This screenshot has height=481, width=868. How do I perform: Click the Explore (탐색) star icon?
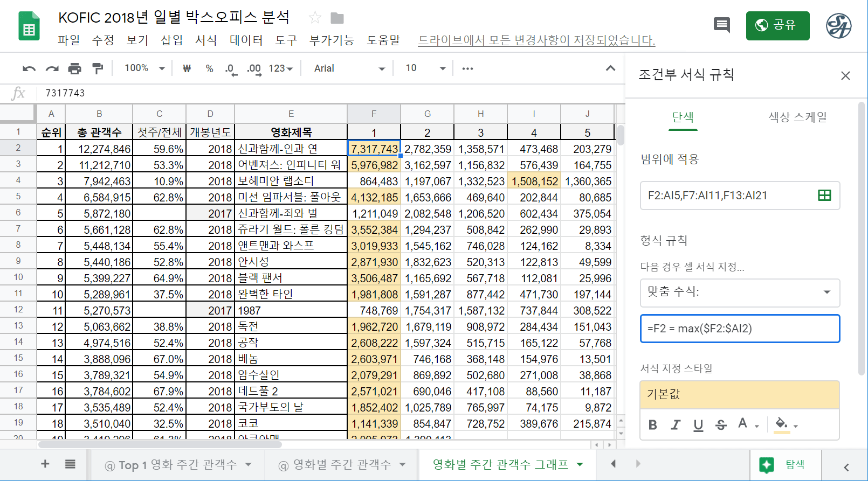767,465
